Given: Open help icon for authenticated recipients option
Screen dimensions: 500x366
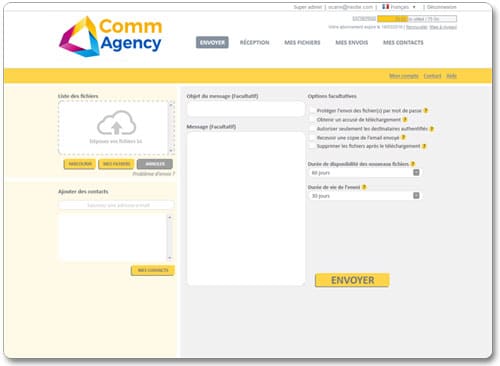Looking at the screenshot, I should click(x=432, y=128).
